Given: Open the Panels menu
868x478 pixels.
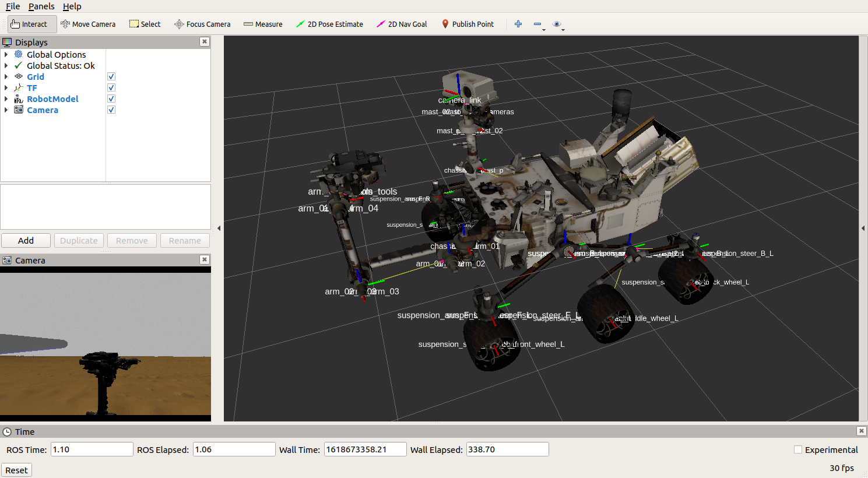Looking at the screenshot, I should coord(41,6).
